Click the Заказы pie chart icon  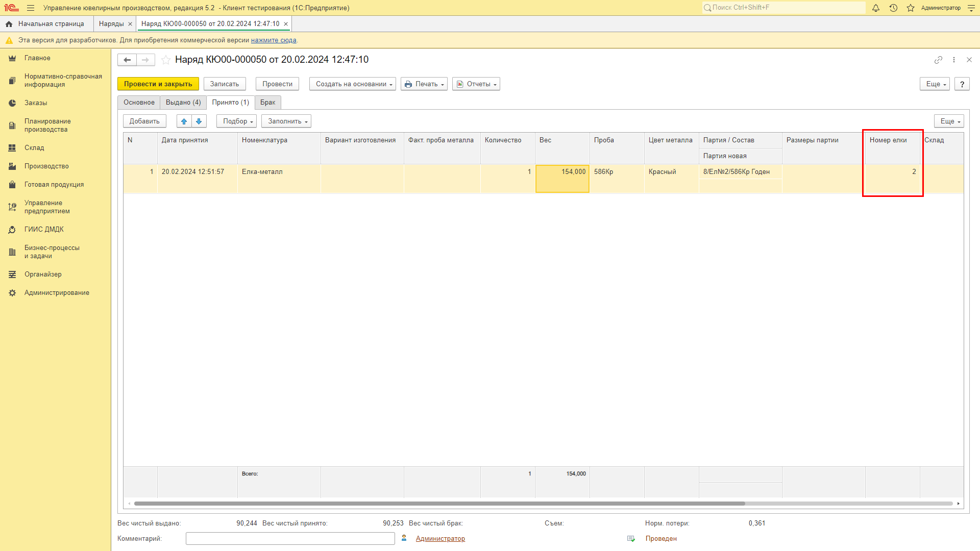(12, 103)
